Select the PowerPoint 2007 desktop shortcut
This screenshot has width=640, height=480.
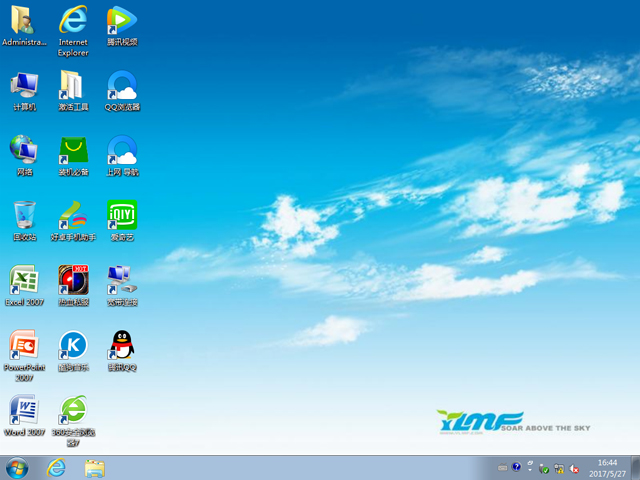coord(24,345)
